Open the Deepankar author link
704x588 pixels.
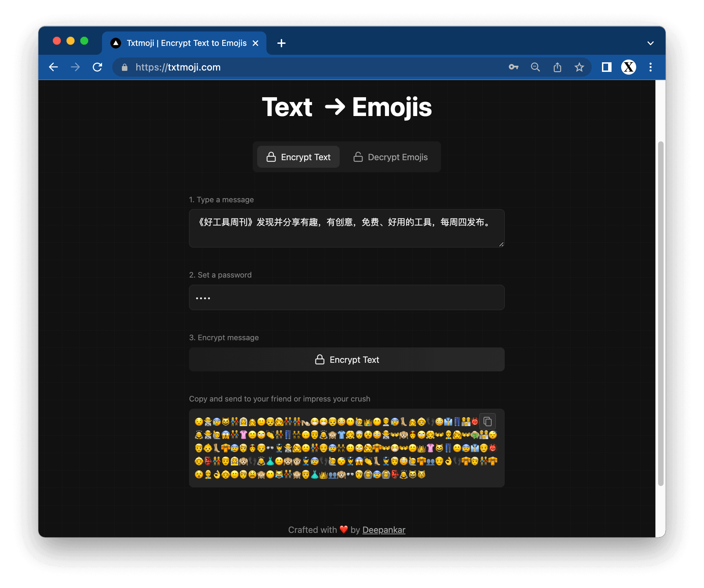(384, 530)
